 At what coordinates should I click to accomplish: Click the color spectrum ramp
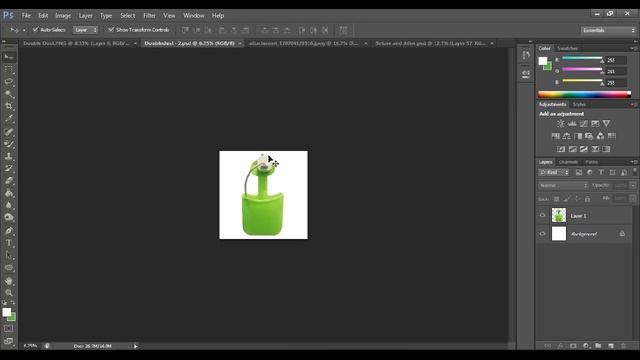click(584, 94)
